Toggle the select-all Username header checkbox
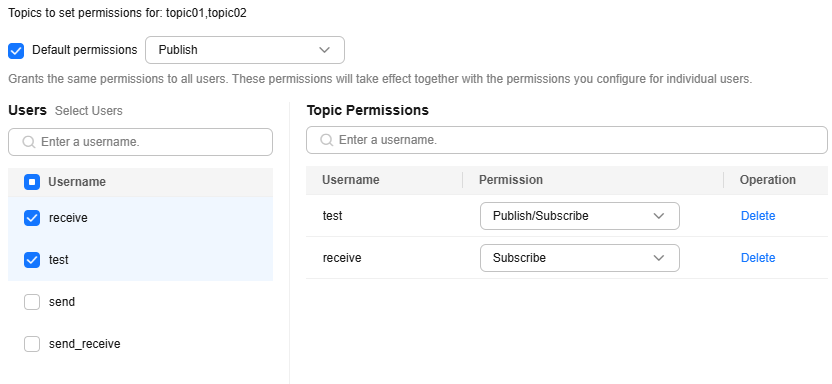Image resolution: width=832 pixels, height=384 pixels. click(32, 182)
